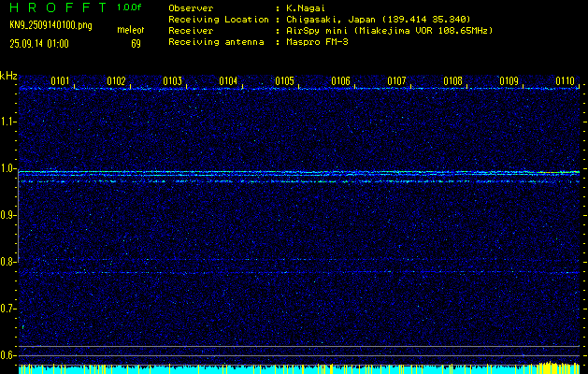
Task: Click the count value 69
Action: click(136, 44)
